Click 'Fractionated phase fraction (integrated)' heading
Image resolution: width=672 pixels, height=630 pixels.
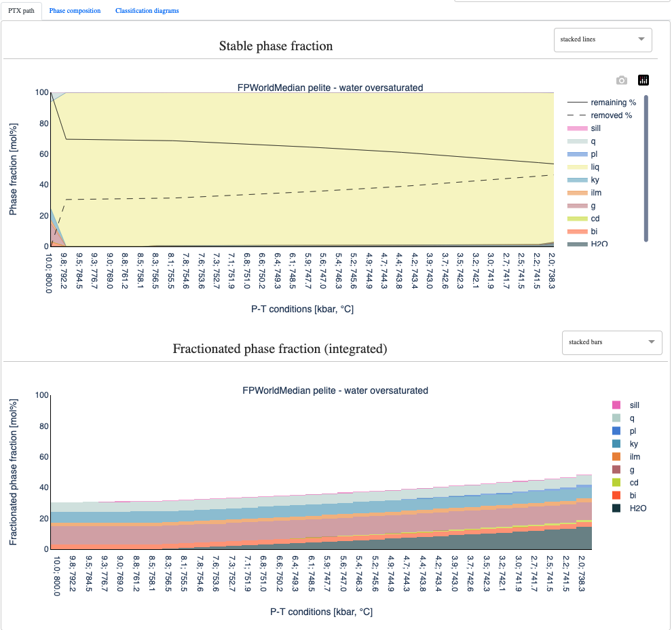coord(280,349)
